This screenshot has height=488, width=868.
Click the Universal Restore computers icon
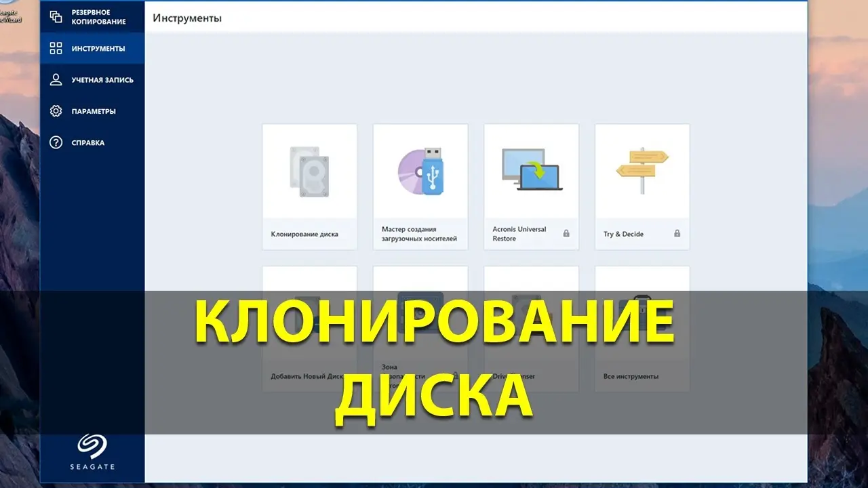pyautogui.click(x=531, y=169)
